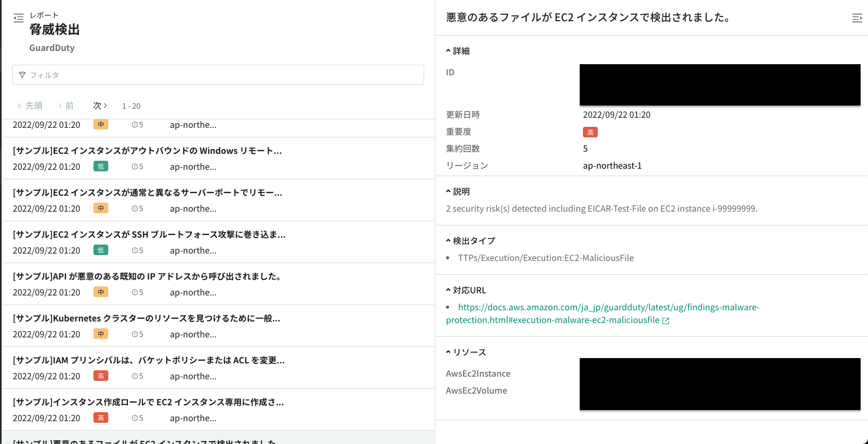Viewport: 868px width, 444px height.
Task: Click the count icon on the IAM row
Action: (135, 376)
